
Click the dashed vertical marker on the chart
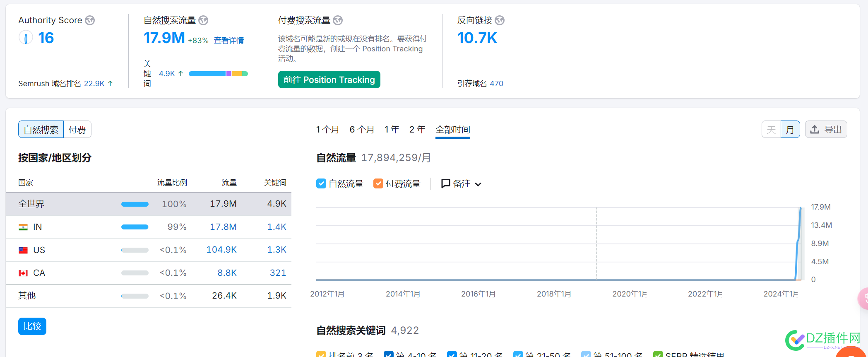596,244
